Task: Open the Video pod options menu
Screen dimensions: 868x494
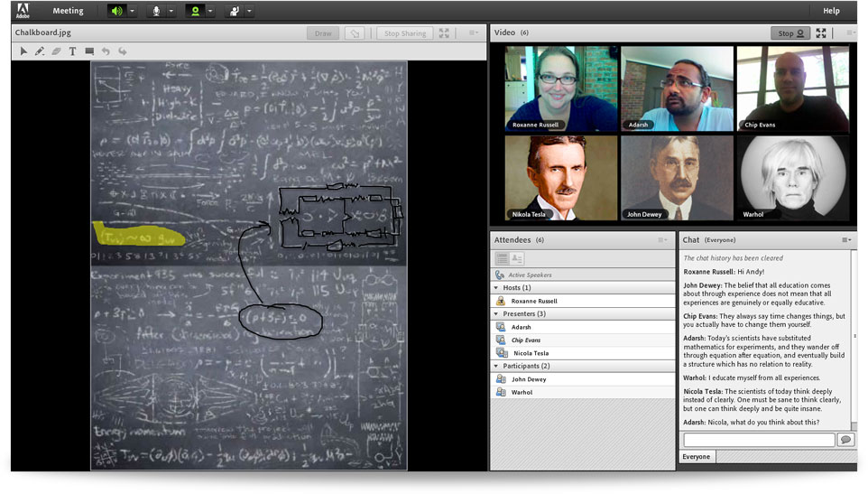Action: 850,33
